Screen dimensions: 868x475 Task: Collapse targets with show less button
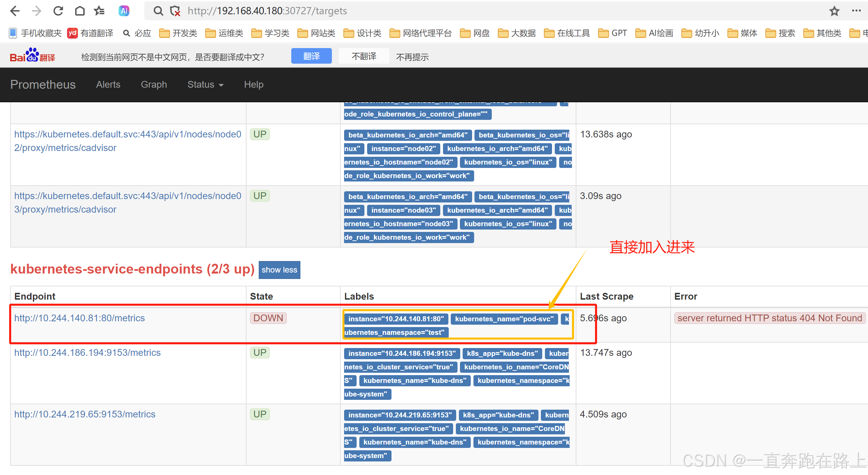(279, 270)
